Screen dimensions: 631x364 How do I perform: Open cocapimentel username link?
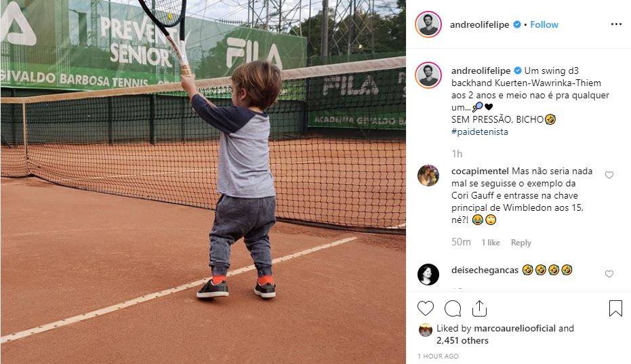pos(480,171)
